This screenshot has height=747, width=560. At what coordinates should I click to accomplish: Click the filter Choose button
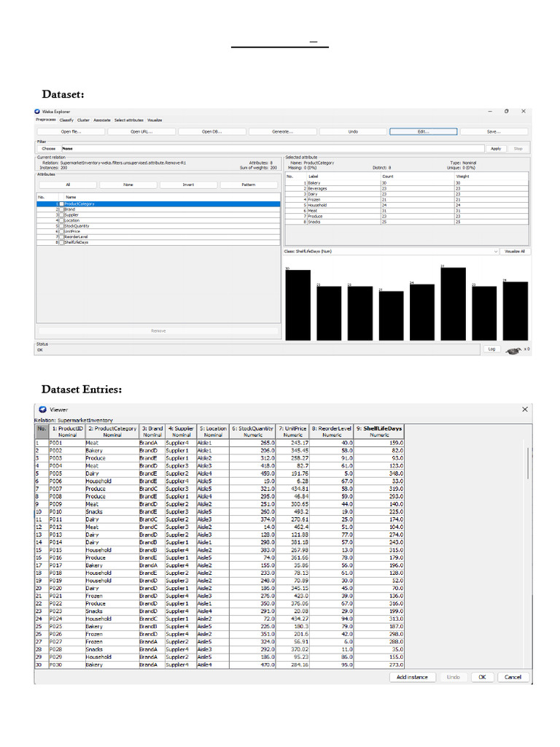(49, 149)
